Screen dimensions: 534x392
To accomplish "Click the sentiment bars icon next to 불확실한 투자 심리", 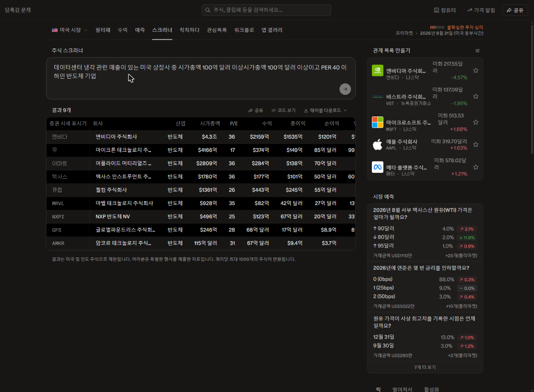I will coord(437,27).
